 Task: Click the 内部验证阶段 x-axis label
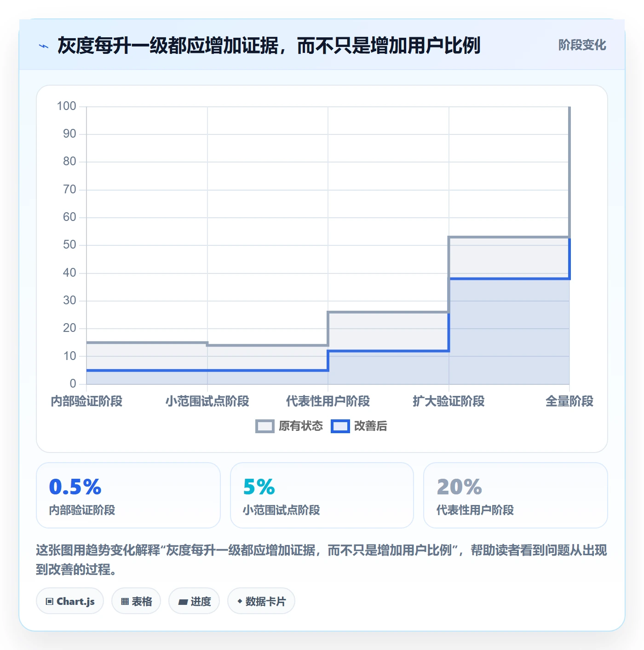[86, 401]
